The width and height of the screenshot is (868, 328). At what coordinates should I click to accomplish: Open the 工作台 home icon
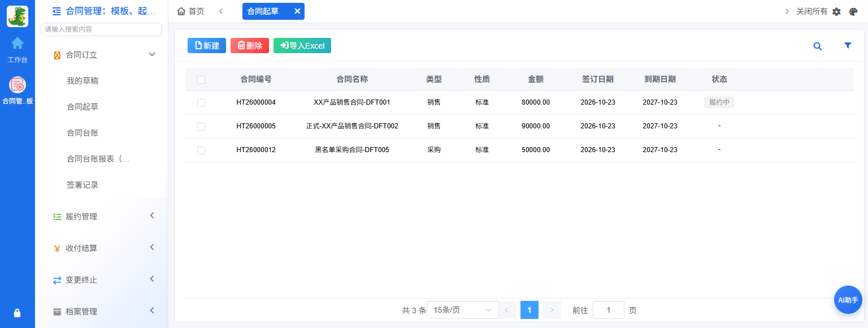point(18,43)
